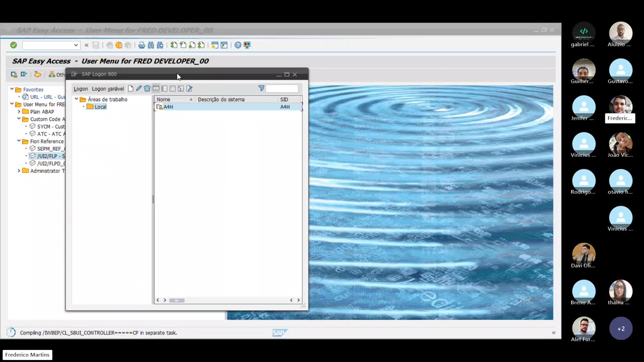Click the filter funnel icon in SAP Logon
Viewport: 644px width, 362px height.
[x=261, y=88]
